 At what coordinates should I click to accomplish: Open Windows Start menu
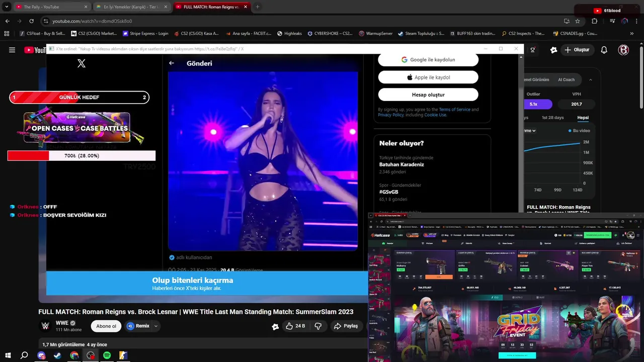(x=8, y=355)
